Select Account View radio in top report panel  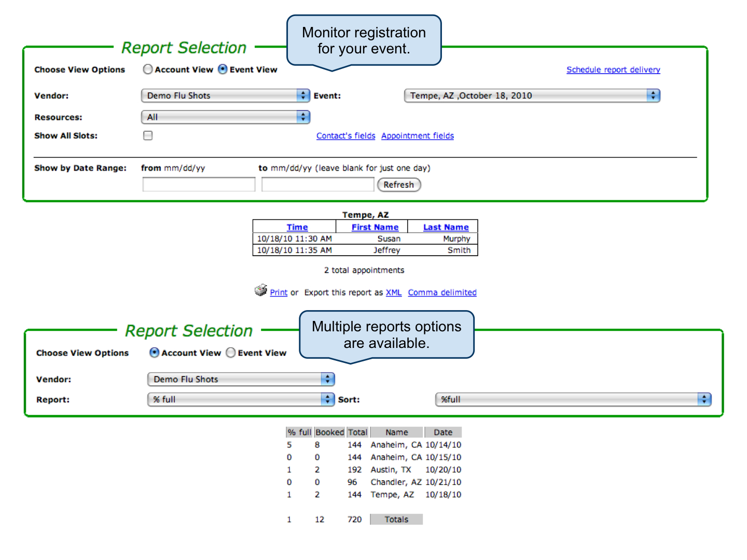(x=148, y=69)
